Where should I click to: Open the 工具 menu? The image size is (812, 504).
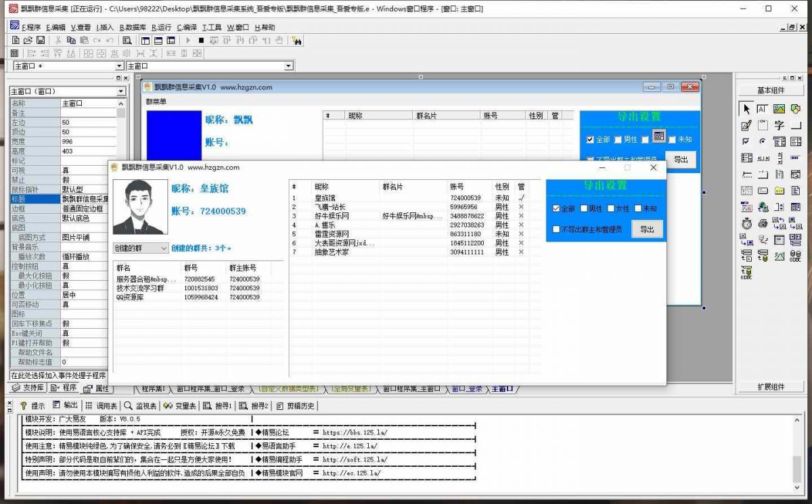click(211, 28)
